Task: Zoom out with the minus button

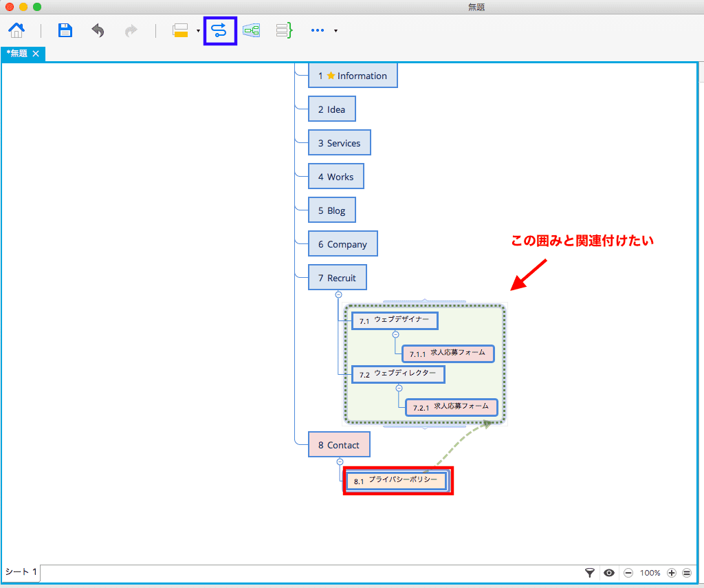Action: click(x=628, y=573)
